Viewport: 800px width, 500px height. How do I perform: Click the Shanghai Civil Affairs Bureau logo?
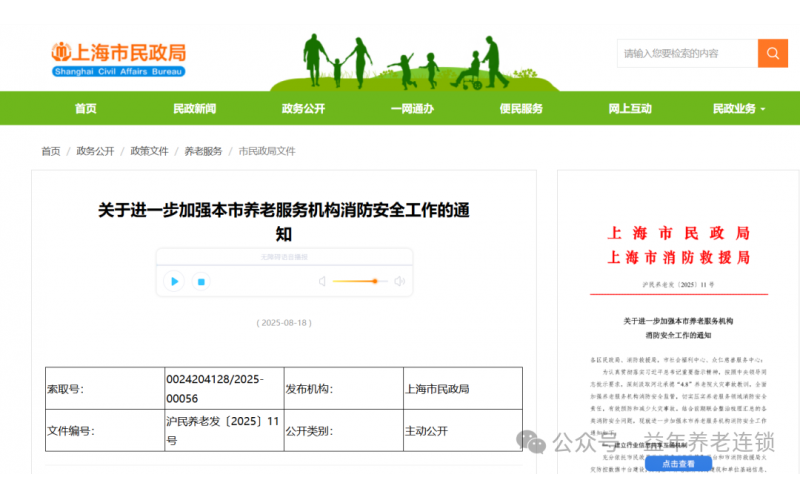pos(118,59)
